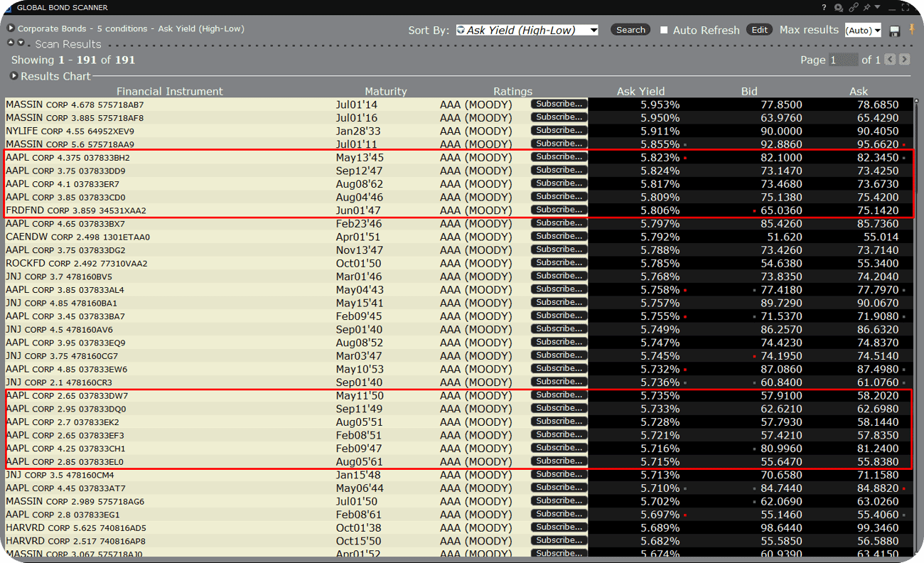Go to next results page arrow

pyautogui.click(x=904, y=60)
